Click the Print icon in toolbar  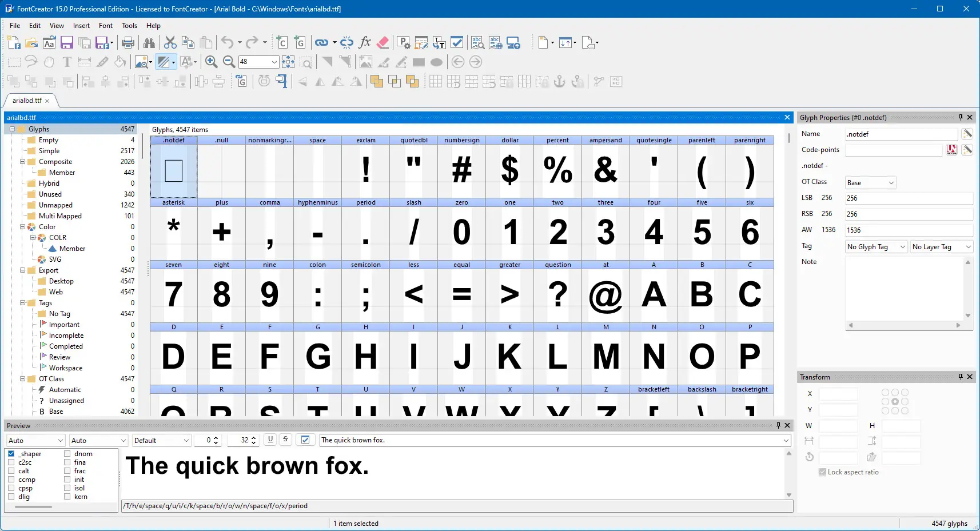click(x=128, y=42)
